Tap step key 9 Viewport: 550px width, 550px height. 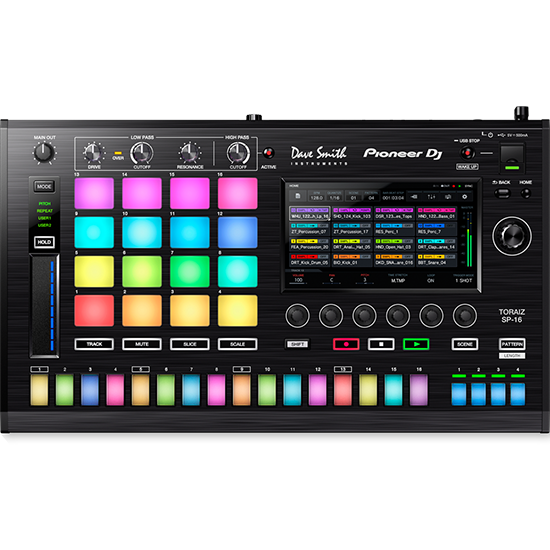pyautogui.click(x=242, y=390)
